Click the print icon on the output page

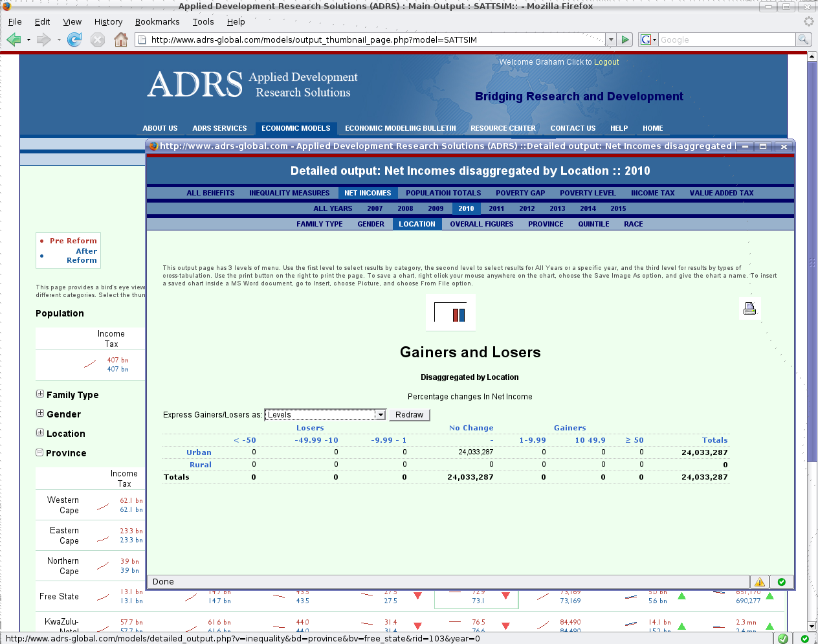point(749,309)
